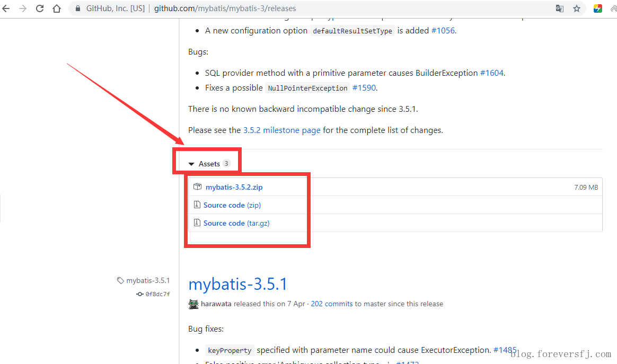Open the colorful extension icon in toolbar
Screen dimensions: 617x364
pos(598,8)
